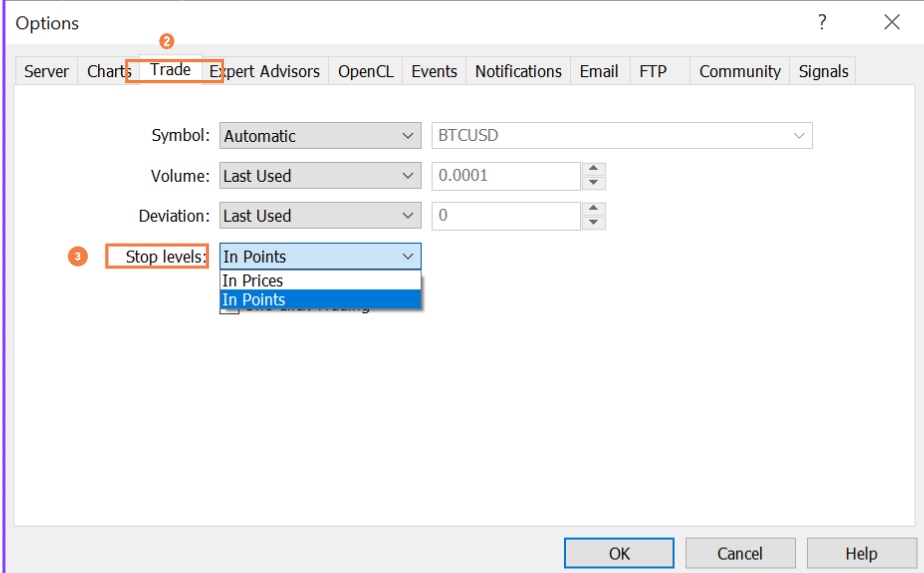Increase Volume with the up arrow
This screenshot has width=924, height=573.
tap(594, 169)
